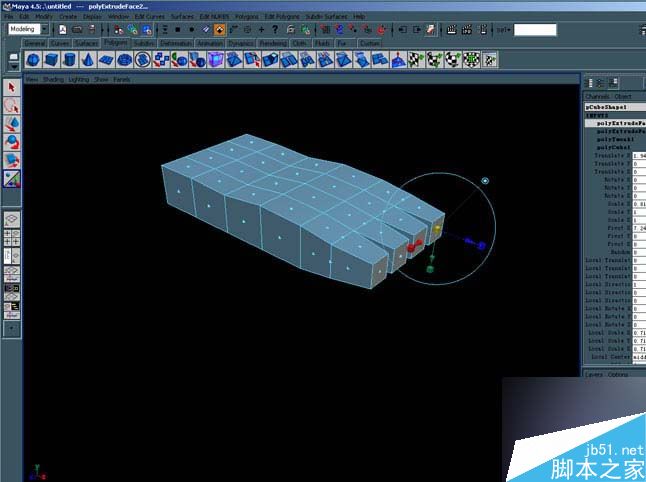646x482 pixels.
Task: Open the File menu
Action: click(x=9, y=16)
